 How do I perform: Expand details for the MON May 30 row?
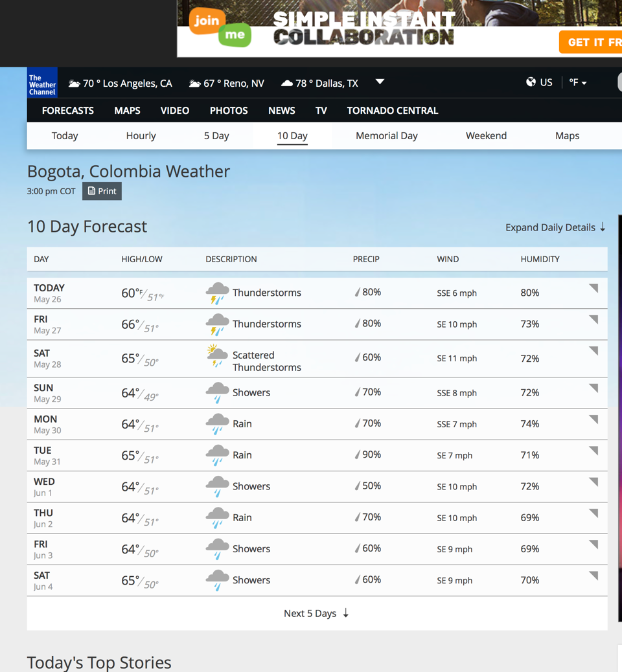[593, 420]
